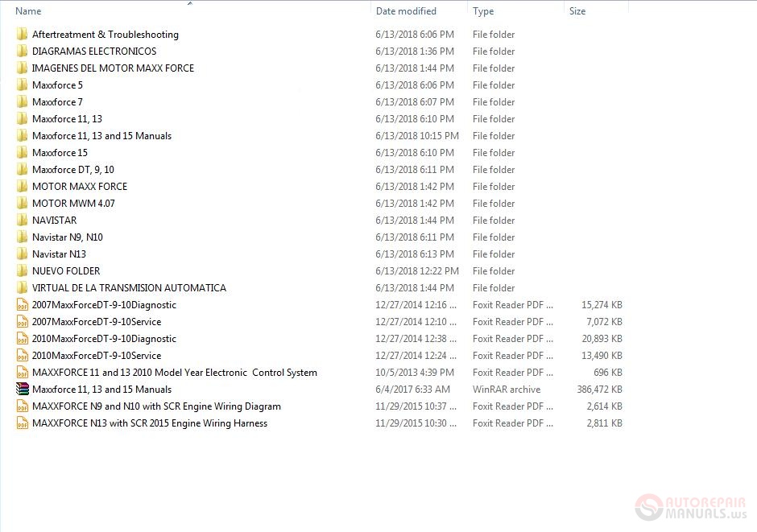Image resolution: width=757 pixels, height=532 pixels.
Task: Sort by the Date modified column
Action: pos(406,11)
